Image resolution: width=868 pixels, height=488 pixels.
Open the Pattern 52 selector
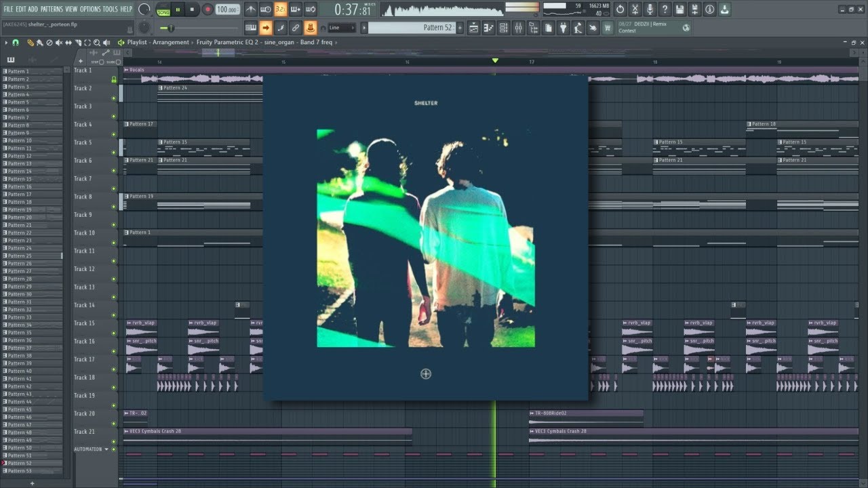412,28
